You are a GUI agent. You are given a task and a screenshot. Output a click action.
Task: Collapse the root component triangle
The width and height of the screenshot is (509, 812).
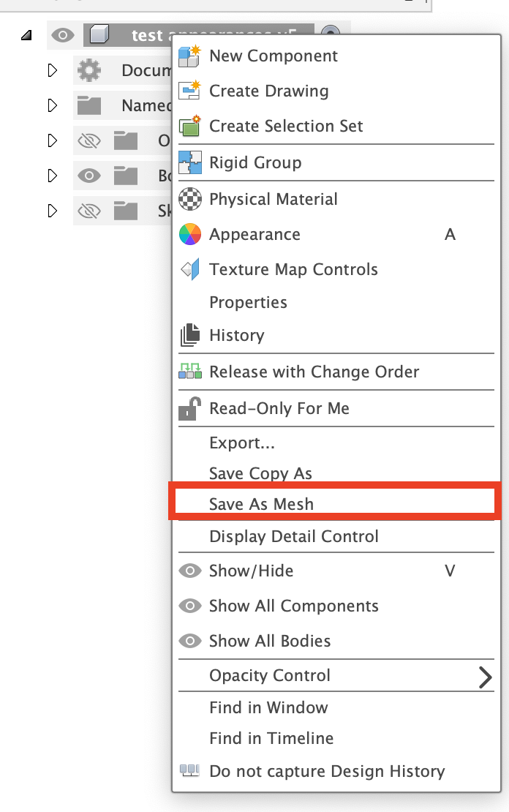point(26,35)
